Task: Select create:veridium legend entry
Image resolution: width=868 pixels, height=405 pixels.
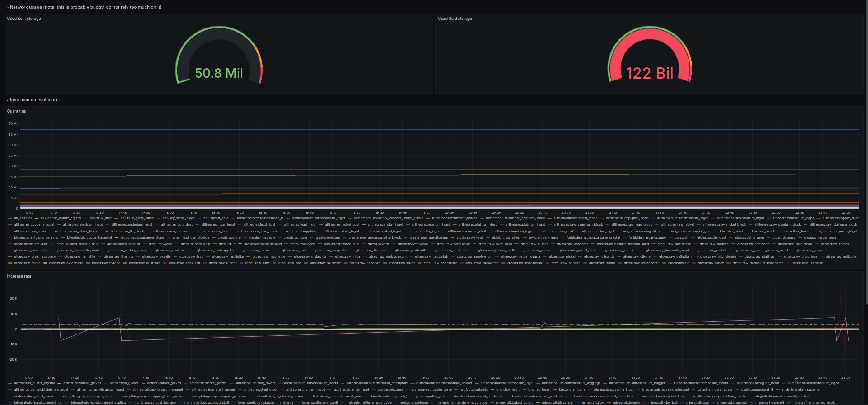Action: click(327, 237)
